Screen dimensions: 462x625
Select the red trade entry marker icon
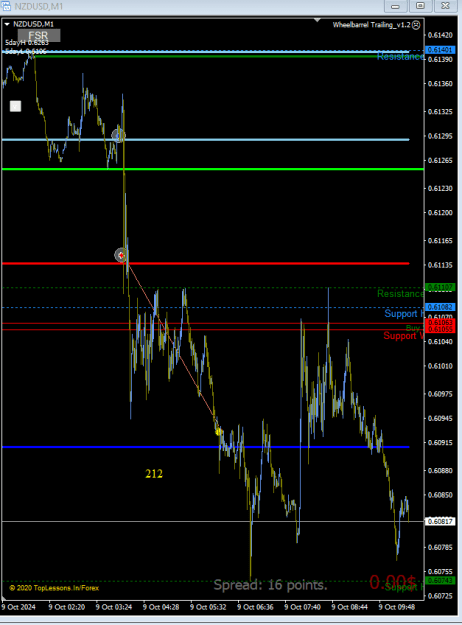[x=121, y=255]
